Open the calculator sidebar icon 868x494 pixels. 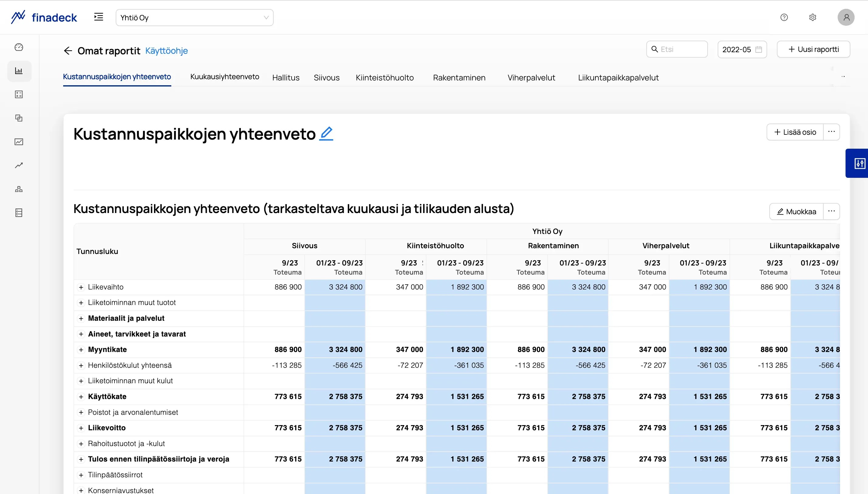19,94
